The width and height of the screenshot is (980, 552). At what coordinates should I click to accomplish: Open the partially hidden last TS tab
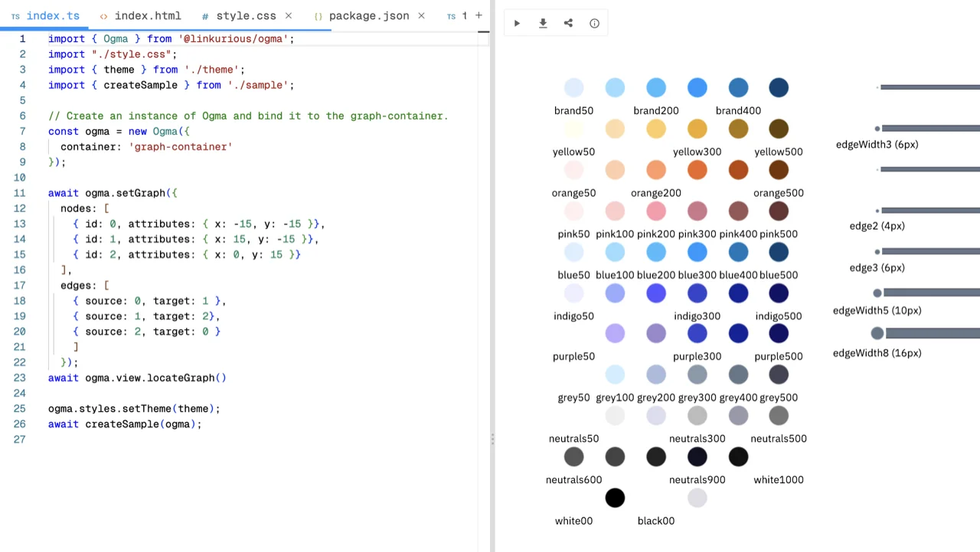tap(457, 15)
